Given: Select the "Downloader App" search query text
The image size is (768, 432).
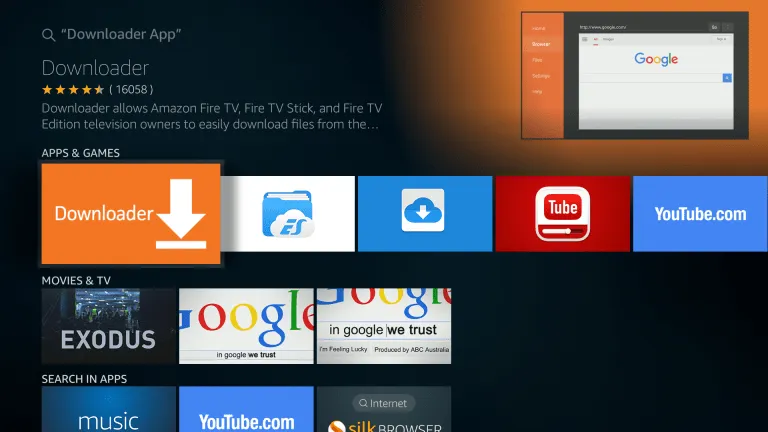Looking at the screenshot, I should click(x=121, y=34).
